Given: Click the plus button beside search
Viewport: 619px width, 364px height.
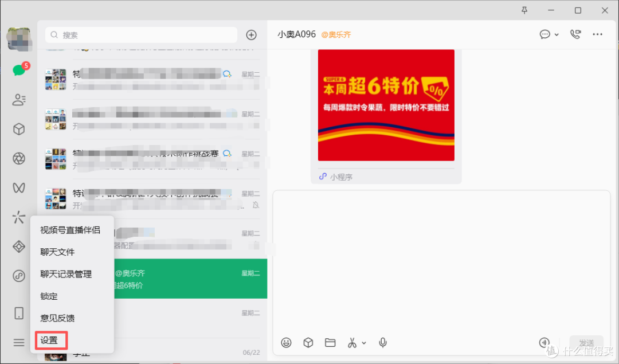Looking at the screenshot, I should click(x=252, y=35).
